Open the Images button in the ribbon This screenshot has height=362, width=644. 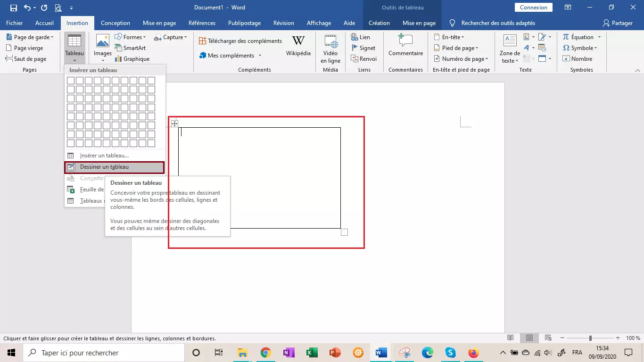click(103, 48)
